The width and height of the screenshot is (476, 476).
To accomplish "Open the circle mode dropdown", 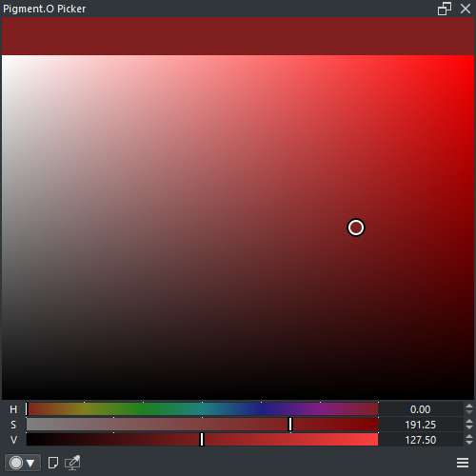I will (23, 463).
